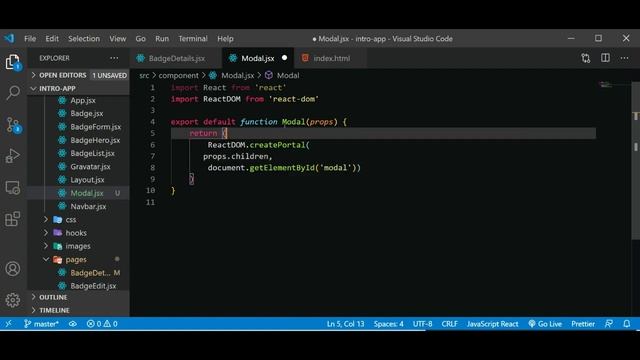Open the View menu
Screen dimensions: 640x360
click(x=118, y=38)
